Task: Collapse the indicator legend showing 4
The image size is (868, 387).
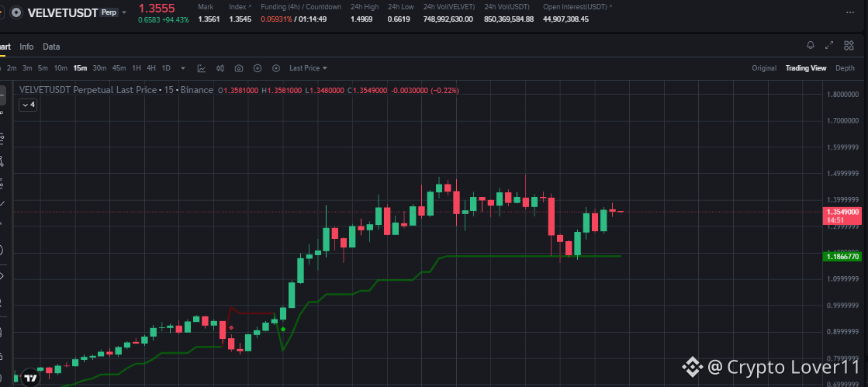Action: 28,105
